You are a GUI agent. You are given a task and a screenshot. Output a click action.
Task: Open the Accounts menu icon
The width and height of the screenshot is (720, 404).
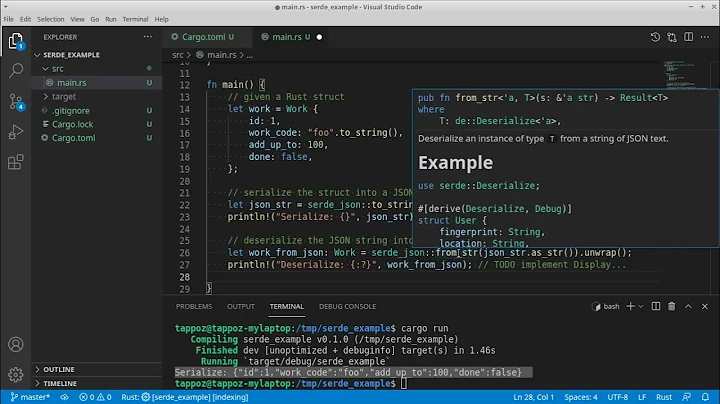[x=16, y=344]
